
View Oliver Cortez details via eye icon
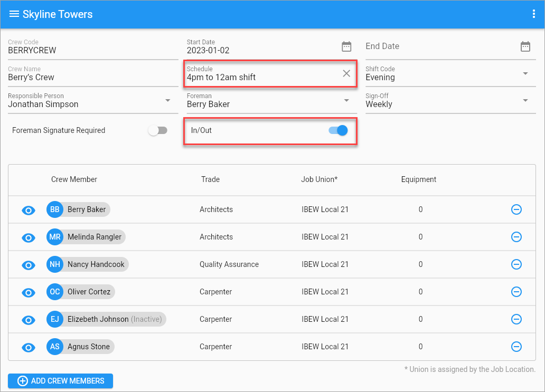29,292
